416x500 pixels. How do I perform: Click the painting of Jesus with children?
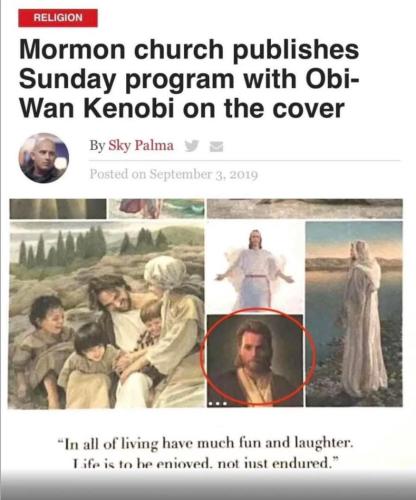coord(107,315)
